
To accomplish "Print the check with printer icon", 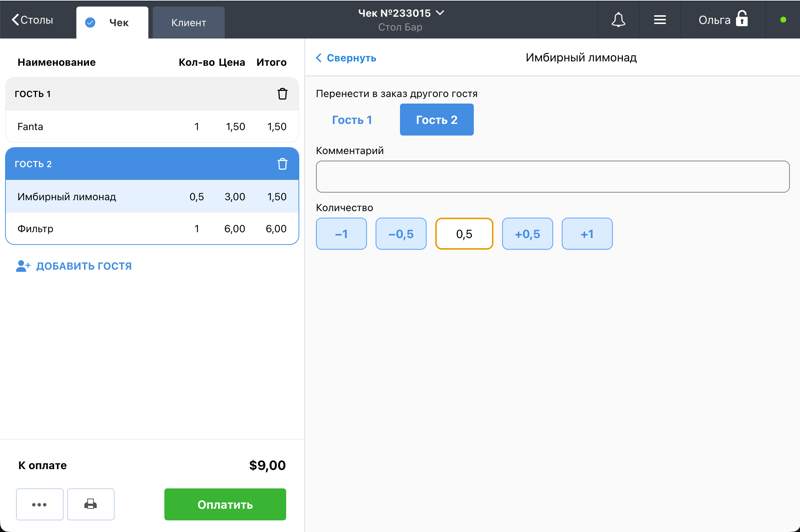I will coord(91,504).
